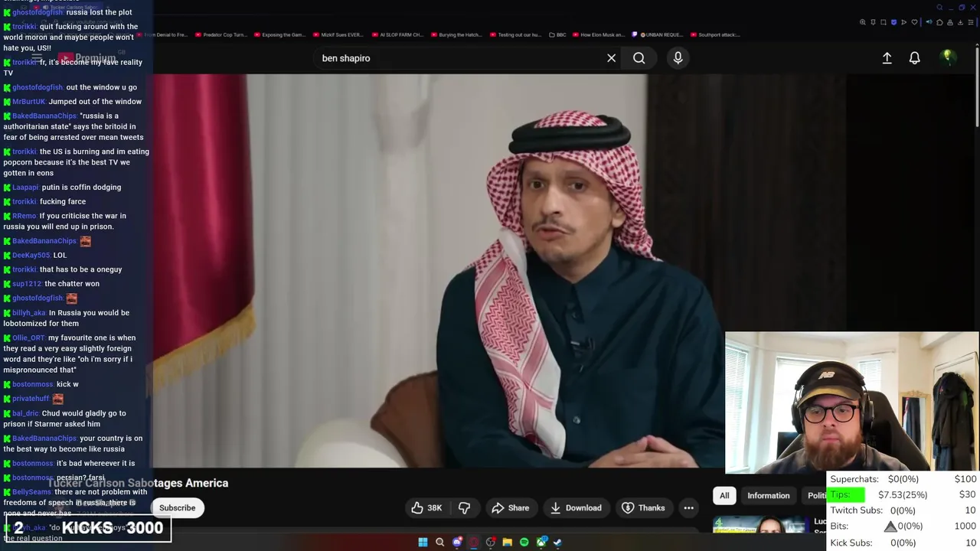The image size is (980, 551).
Task: Click the triangular send/flow toolbar icon
Action: (x=904, y=22)
